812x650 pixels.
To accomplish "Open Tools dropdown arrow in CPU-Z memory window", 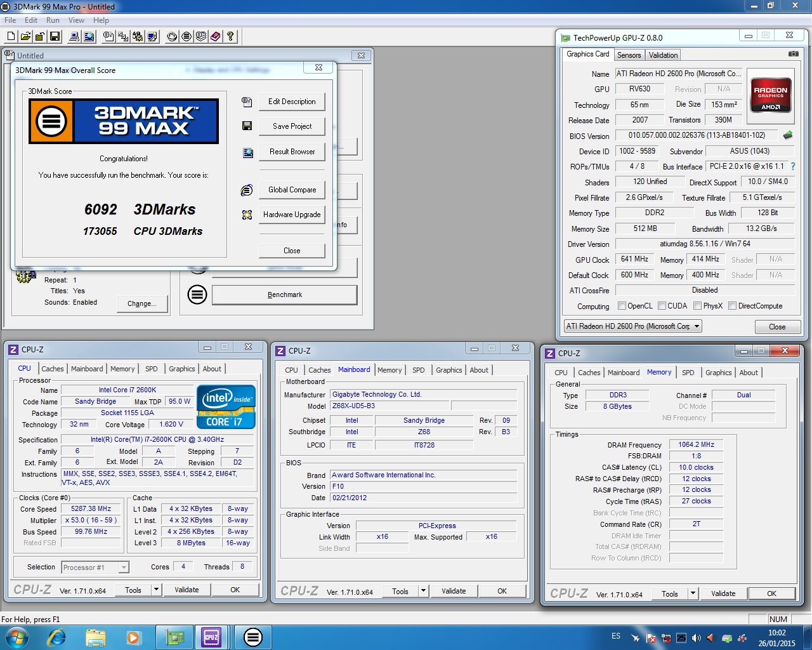I will [693, 594].
